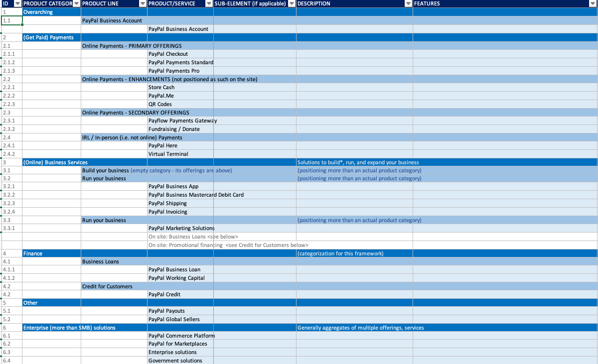Select 'Online Payments - ENHANCEMENTS' product line cell

coord(114,79)
